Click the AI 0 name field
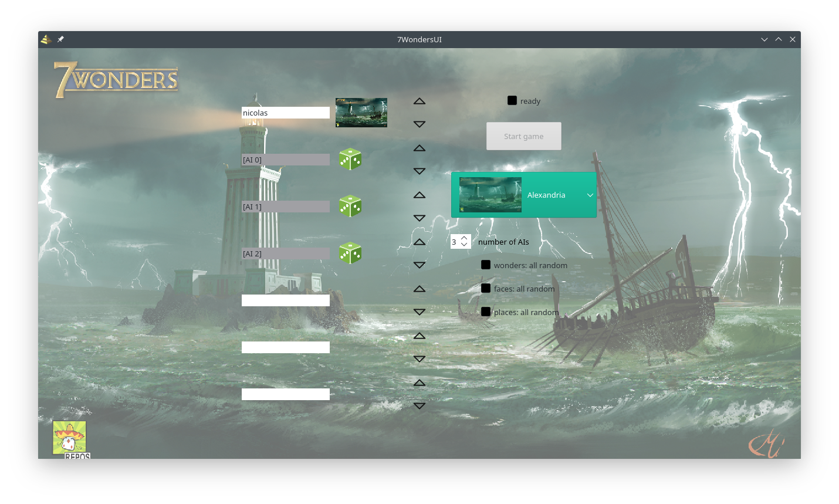839x504 pixels. coord(286,160)
